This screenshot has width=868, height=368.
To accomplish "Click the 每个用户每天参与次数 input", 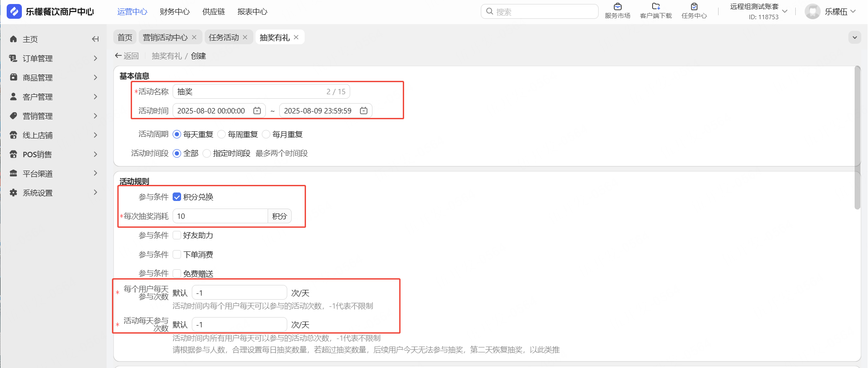I will (240, 293).
